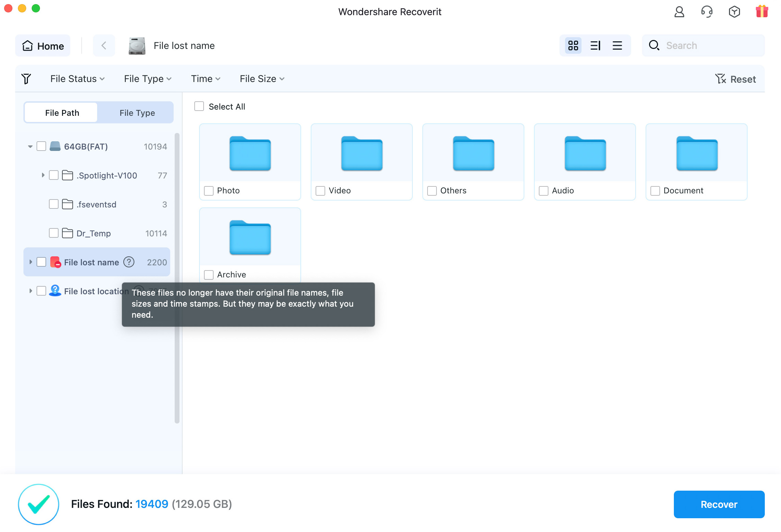781x532 pixels.
Task: Open the Document folder thumbnail
Action: coord(697,153)
